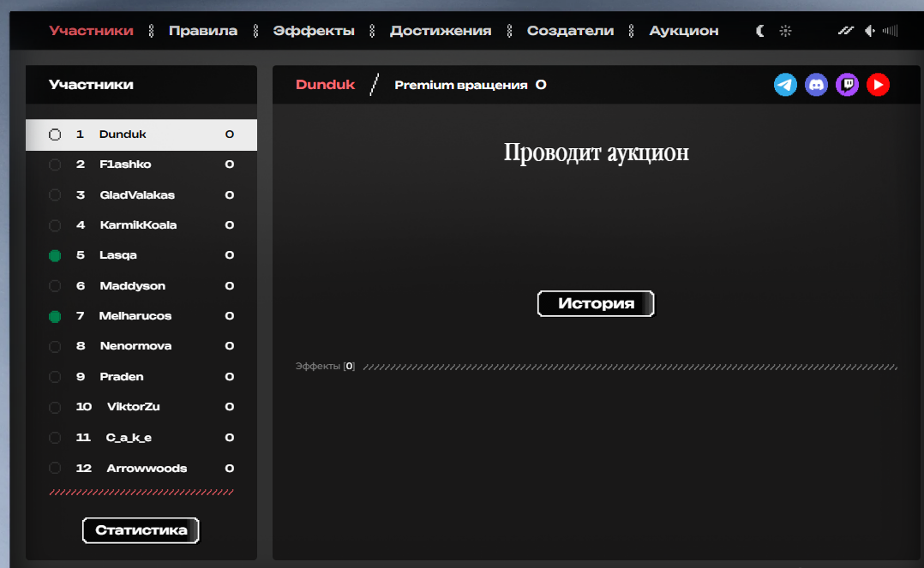Viewport: 924px width, 568px height.
Task: Switch to dark theme moon icon
Action: pyautogui.click(x=760, y=31)
